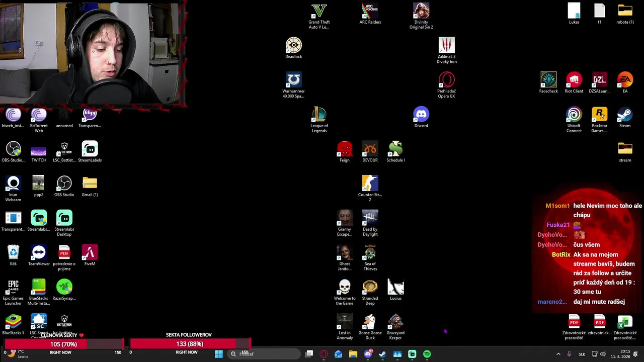Click the TeamViewer desktop shortcut
This screenshot has width=644, height=362.
(x=39, y=255)
